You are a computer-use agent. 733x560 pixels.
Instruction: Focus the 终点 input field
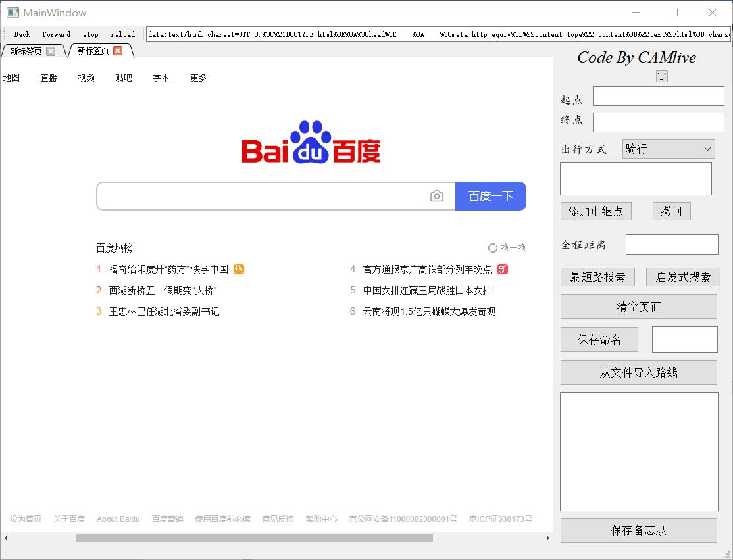click(x=658, y=122)
